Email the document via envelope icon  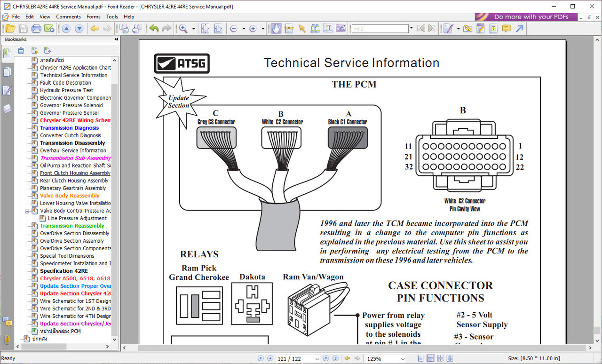pyautogui.click(x=49, y=29)
